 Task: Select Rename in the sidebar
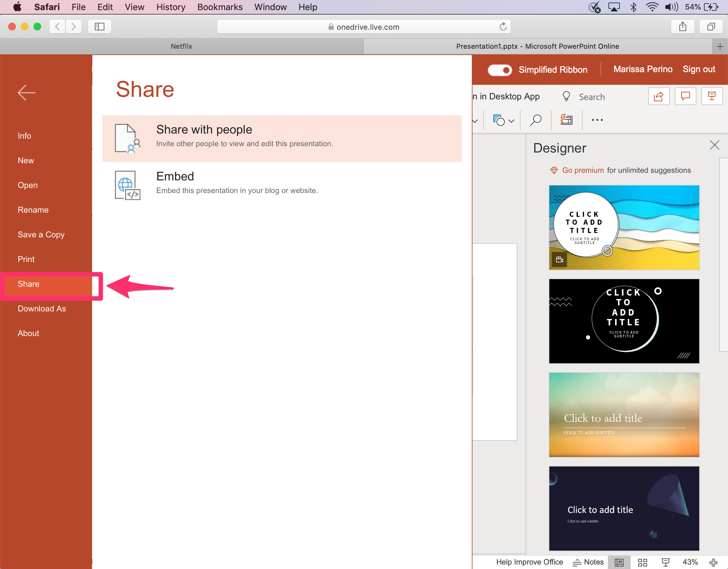pyautogui.click(x=33, y=210)
